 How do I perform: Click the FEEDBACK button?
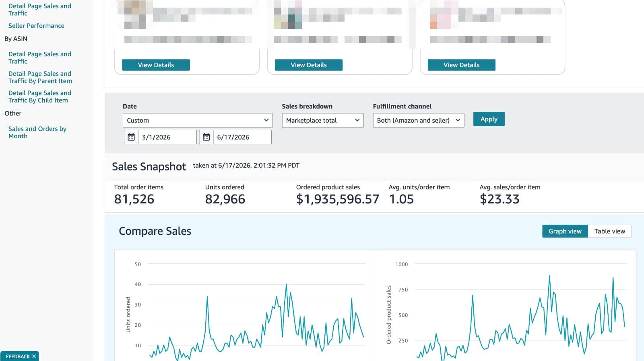pos(18,356)
